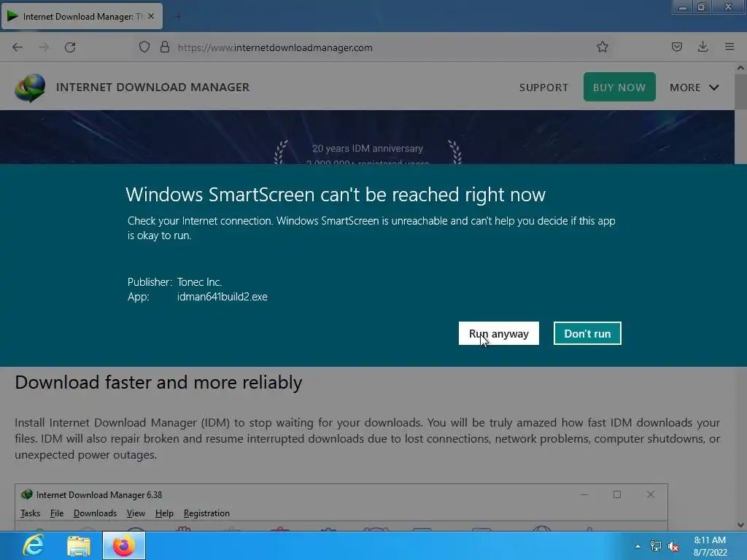Click the publisher name Tonec Inc.

click(199, 282)
